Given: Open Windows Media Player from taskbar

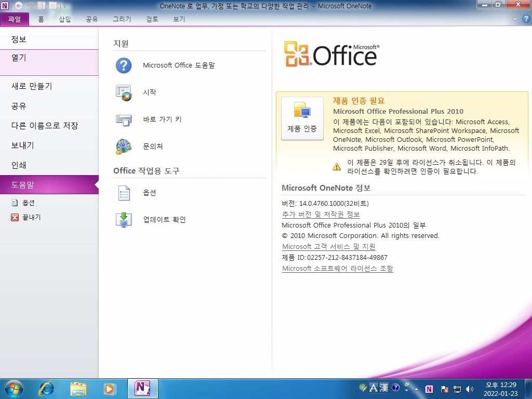Looking at the screenshot, I should coord(110,389).
